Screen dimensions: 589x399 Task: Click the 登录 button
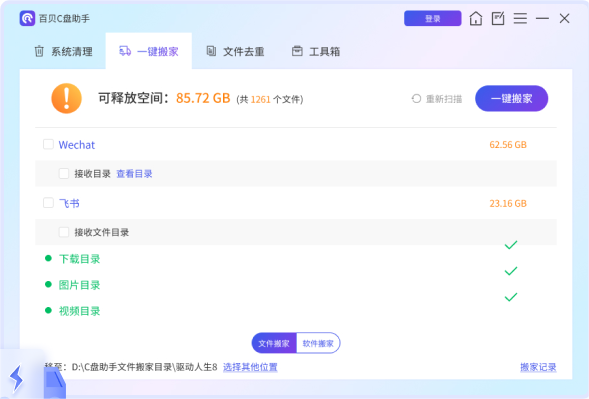click(x=433, y=18)
